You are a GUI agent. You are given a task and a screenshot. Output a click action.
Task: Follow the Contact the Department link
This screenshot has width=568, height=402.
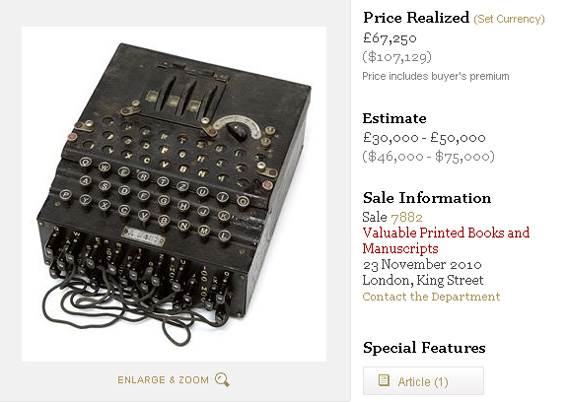coord(431,297)
